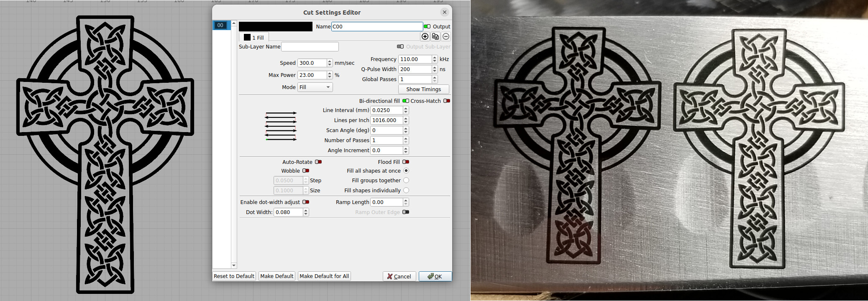Toggle the layer Output switch

coord(427,26)
